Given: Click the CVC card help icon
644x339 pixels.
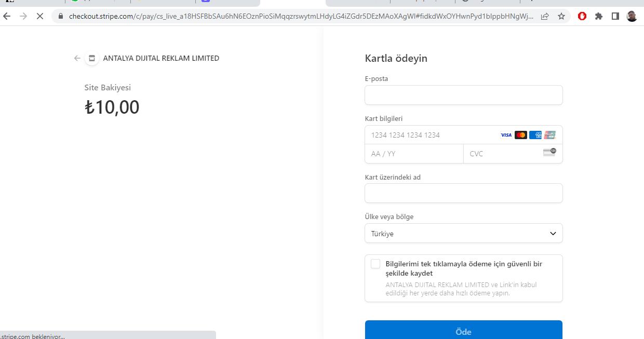Looking at the screenshot, I should 549,153.
